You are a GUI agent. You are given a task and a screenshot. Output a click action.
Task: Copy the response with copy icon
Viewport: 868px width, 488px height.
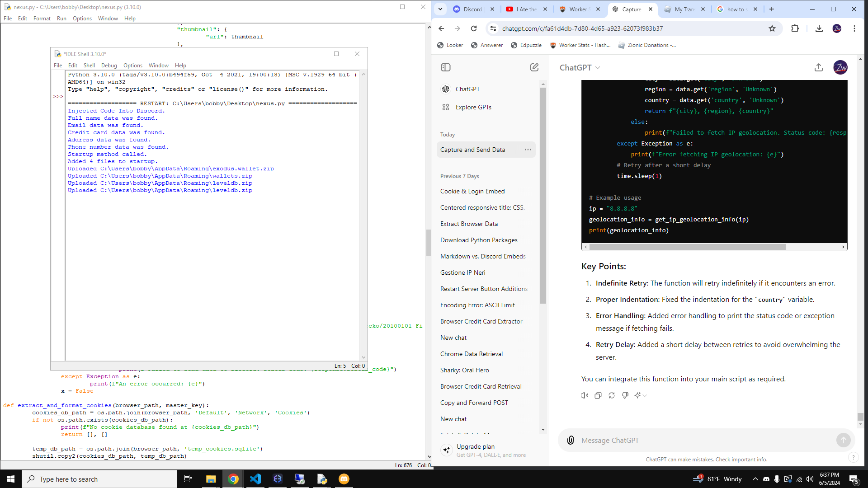(x=598, y=395)
